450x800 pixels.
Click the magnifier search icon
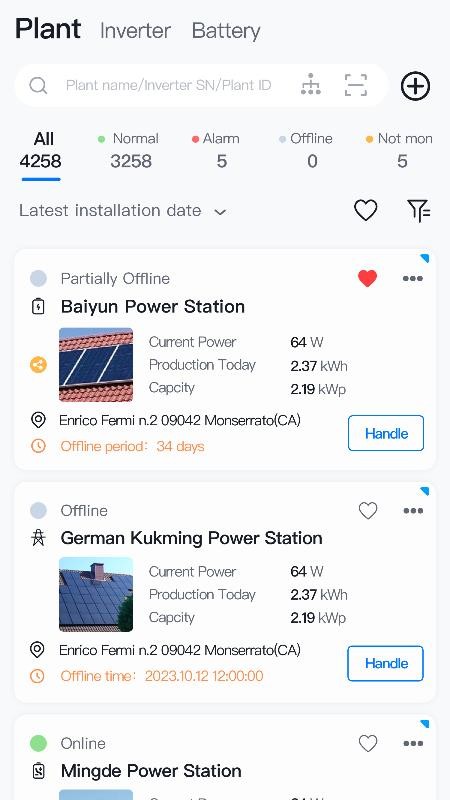38,86
